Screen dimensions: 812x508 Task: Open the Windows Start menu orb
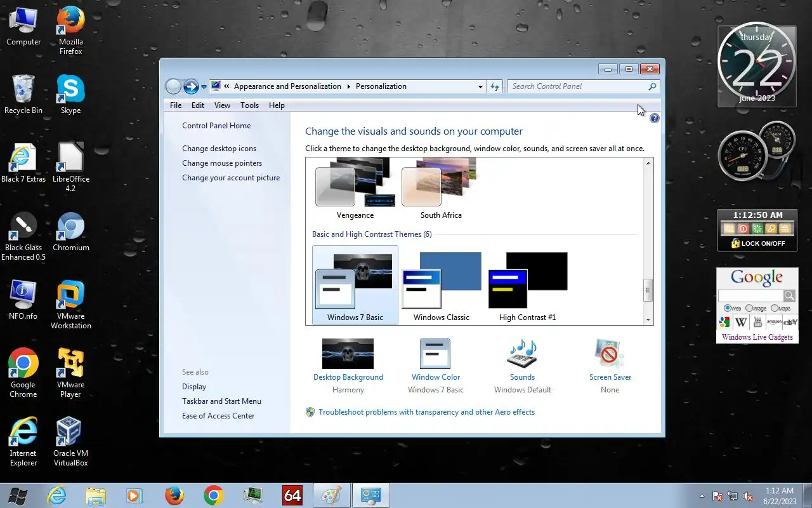pos(17,495)
